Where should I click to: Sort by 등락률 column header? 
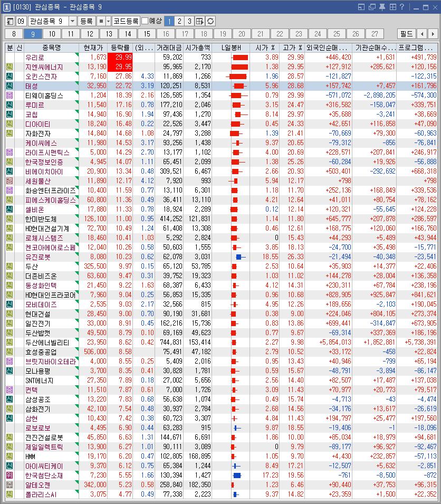(120, 48)
